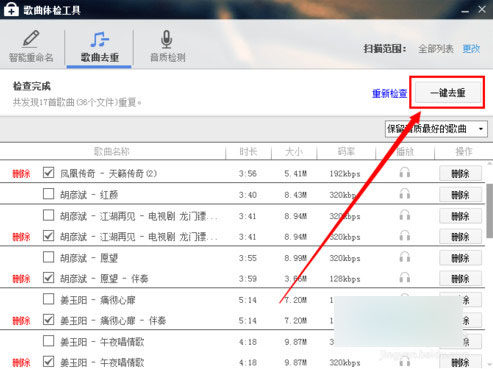
Task: Untick the already-checked 午夜唱情歌 row checkbox
Action: [49, 362]
